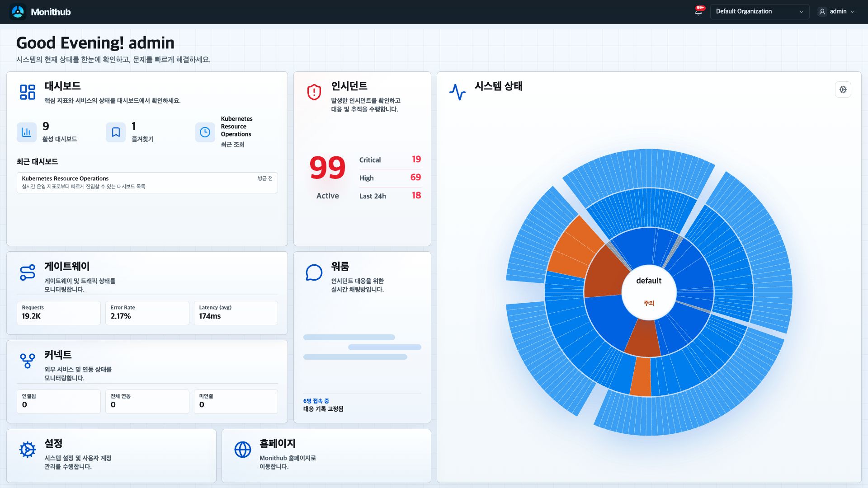Expand the Default Organization dropdown
This screenshot has height=488, width=868.
pos(759,12)
